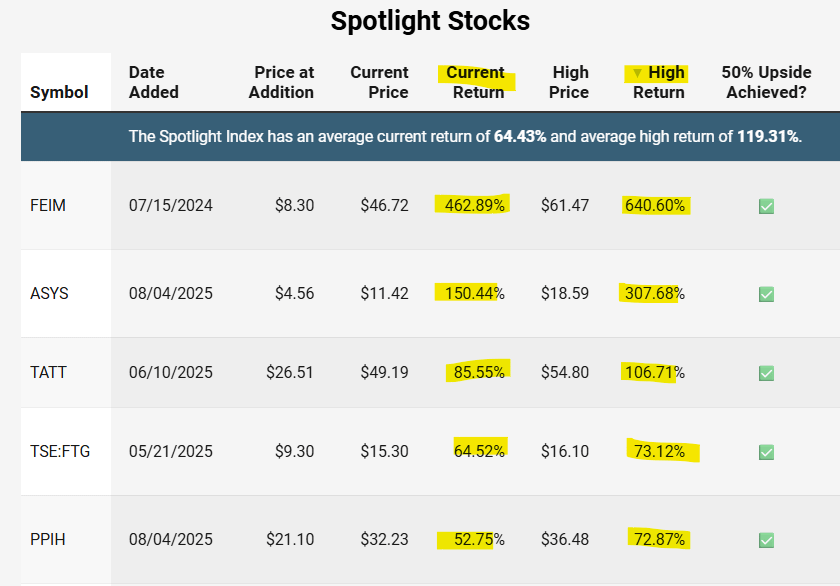Click the Symbol column header
The image size is (840, 586).
(x=59, y=92)
